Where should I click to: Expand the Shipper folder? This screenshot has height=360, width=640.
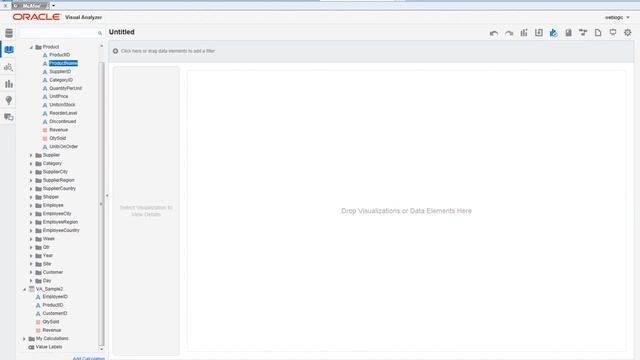click(x=31, y=197)
